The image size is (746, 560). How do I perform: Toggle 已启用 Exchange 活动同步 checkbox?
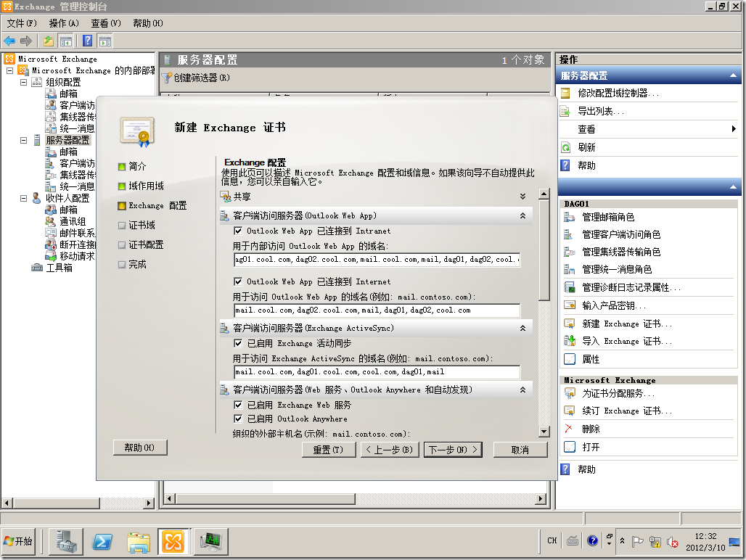(238, 343)
